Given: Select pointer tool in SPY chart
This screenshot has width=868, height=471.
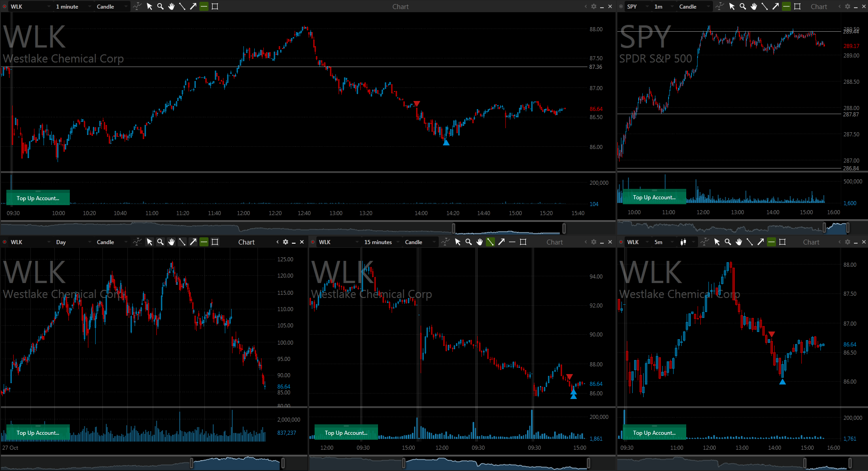Looking at the screenshot, I should (x=732, y=6).
